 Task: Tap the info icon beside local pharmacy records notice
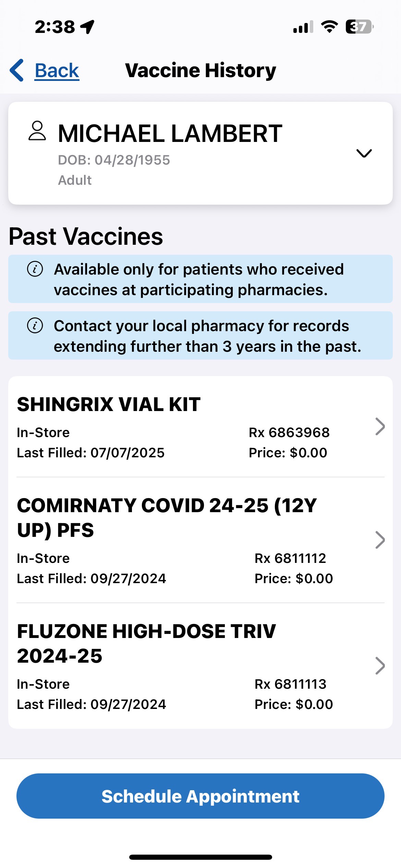coord(35,326)
